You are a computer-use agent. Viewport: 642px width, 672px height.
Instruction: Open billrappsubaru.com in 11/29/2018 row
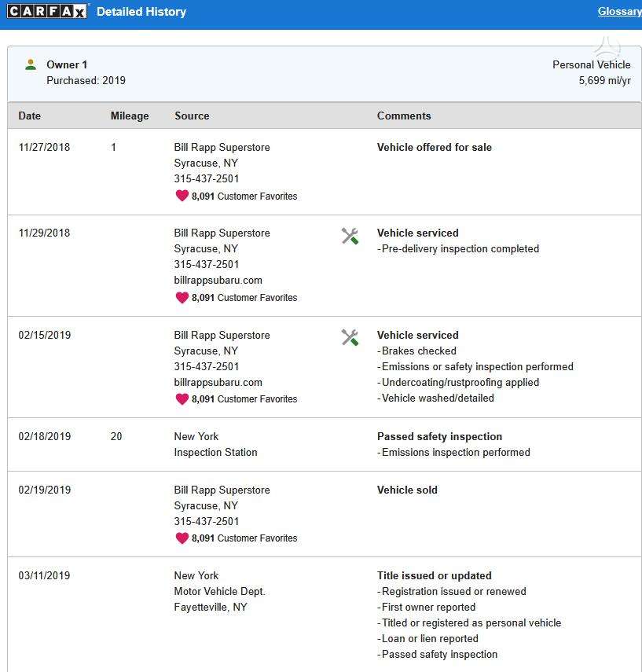218,281
